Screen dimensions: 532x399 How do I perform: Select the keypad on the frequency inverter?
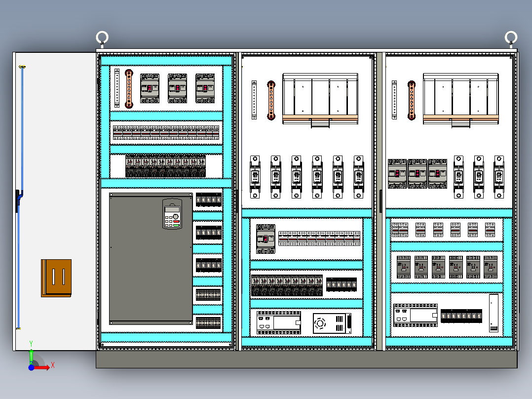click(x=172, y=214)
